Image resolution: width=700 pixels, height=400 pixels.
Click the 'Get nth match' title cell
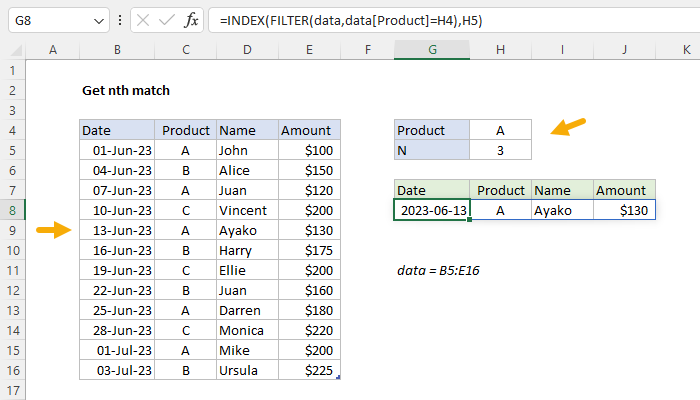[x=125, y=91]
